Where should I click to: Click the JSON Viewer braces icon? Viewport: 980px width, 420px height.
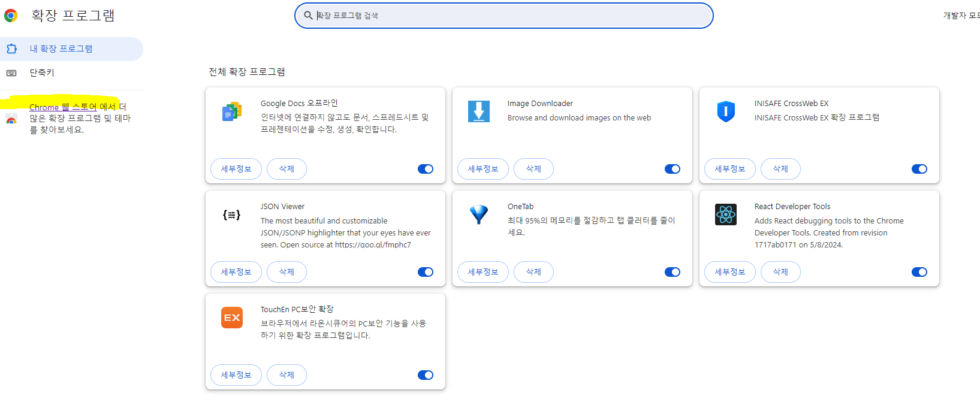231,214
